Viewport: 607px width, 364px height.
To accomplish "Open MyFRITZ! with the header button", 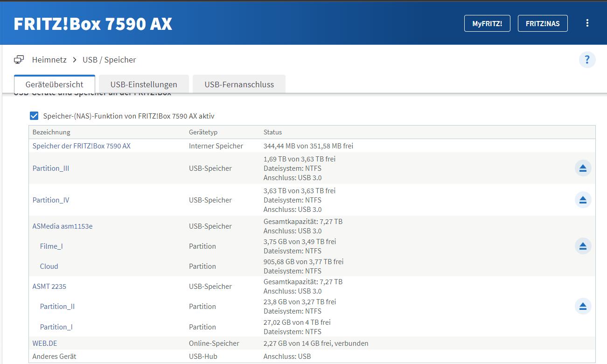I will pyautogui.click(x=487, y=23).
